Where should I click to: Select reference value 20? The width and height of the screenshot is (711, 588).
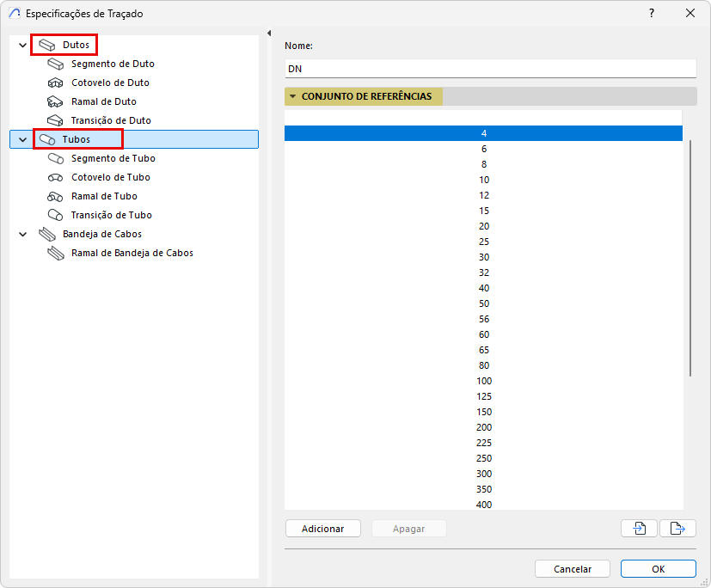tap(483, 226)
